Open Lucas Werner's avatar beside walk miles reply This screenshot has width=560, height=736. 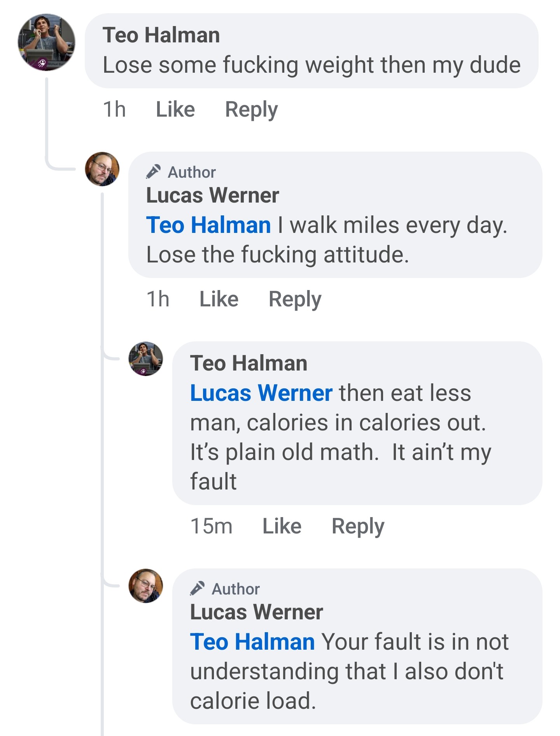(x=102, y=169)
